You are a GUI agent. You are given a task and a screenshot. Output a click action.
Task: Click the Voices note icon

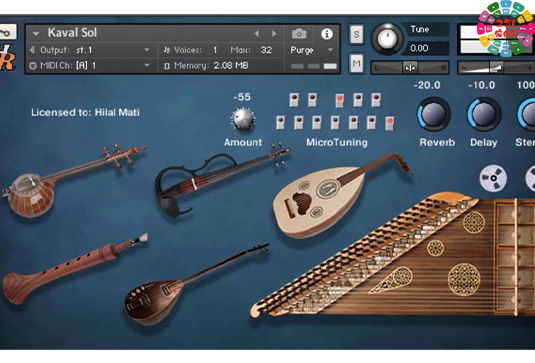(x=167, y=50)
